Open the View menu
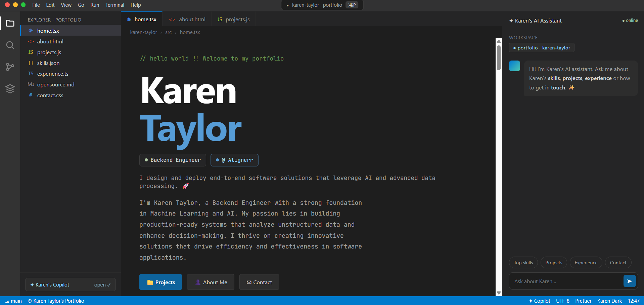The image size is (644, 305). tap(66, 5)
